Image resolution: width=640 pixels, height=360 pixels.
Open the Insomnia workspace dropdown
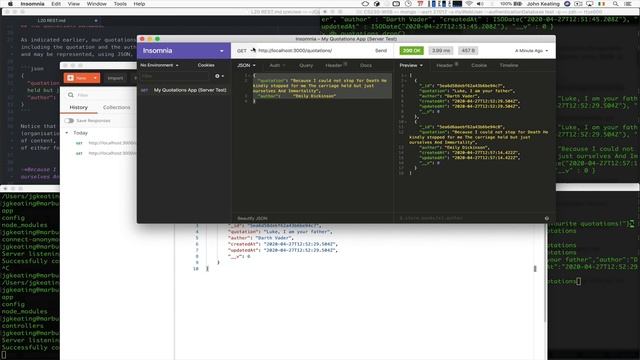[184, 51]
